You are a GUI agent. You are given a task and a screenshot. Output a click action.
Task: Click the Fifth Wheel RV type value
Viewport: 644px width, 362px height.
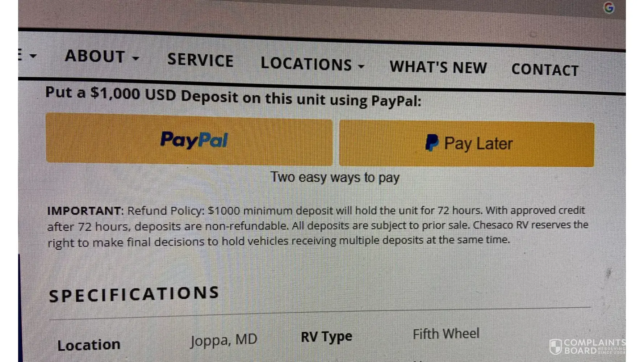coord(446,334)
